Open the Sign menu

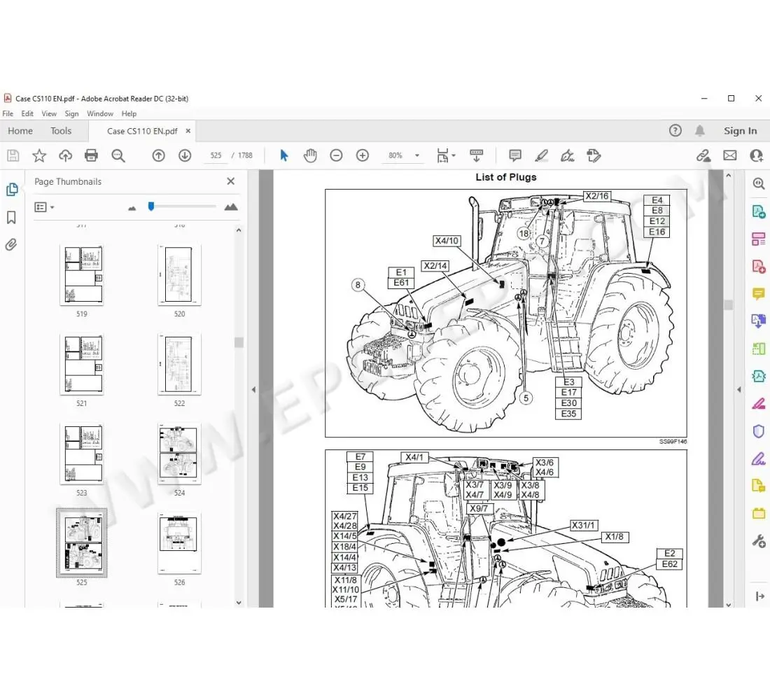coord(71,113)
